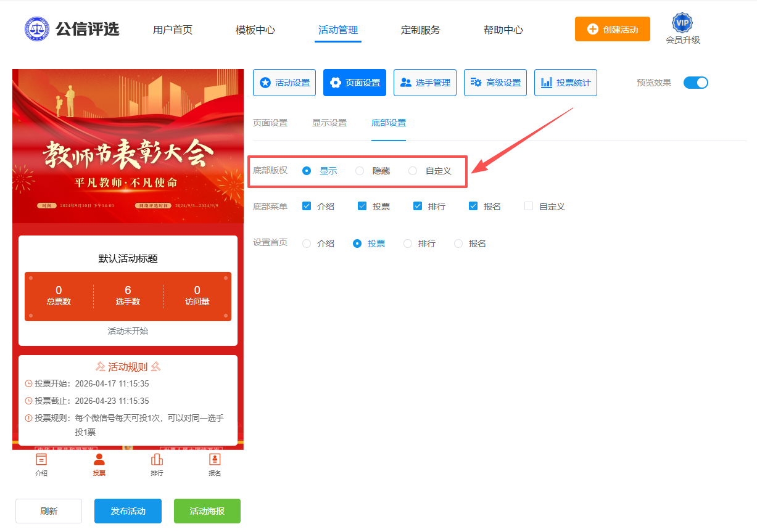This screenshot has width=757, height=532.
Task: Click the people icon in 选手管理
Action: pos(406,83)
